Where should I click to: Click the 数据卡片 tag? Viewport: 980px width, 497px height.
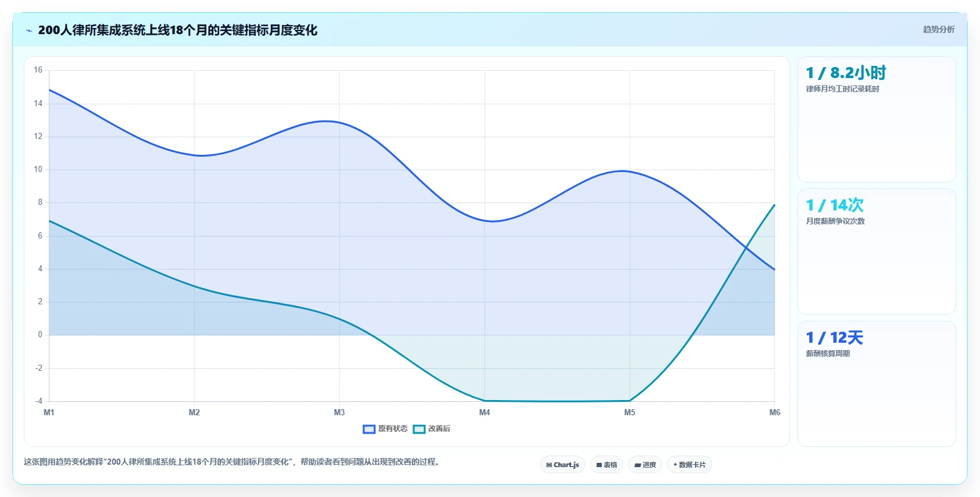pos(690,465)
